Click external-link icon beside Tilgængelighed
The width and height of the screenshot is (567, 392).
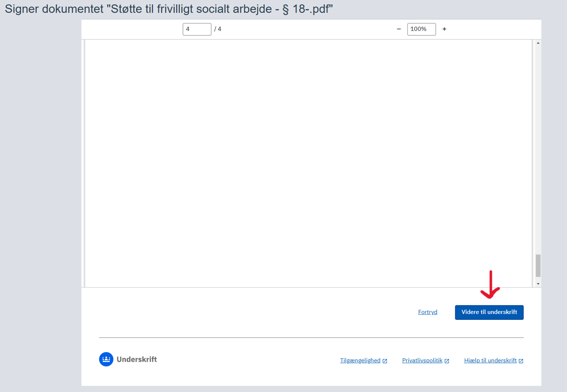click(x=385, y=361)
